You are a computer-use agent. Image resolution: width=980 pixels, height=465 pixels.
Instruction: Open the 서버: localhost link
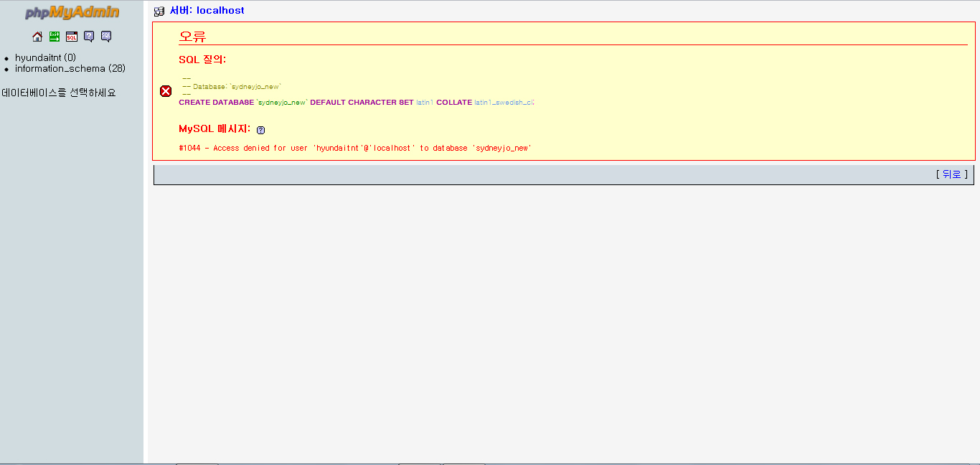point(207,11)
